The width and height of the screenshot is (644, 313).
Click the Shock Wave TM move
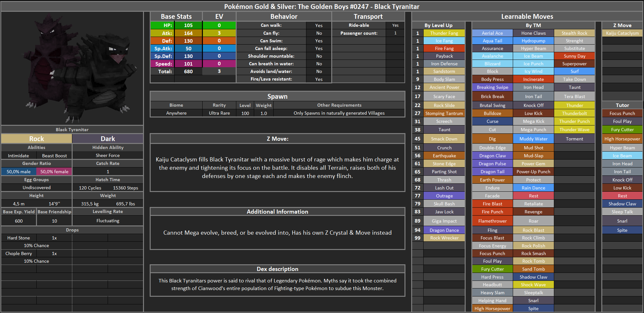pyautogui.click(x=533, y=285)
